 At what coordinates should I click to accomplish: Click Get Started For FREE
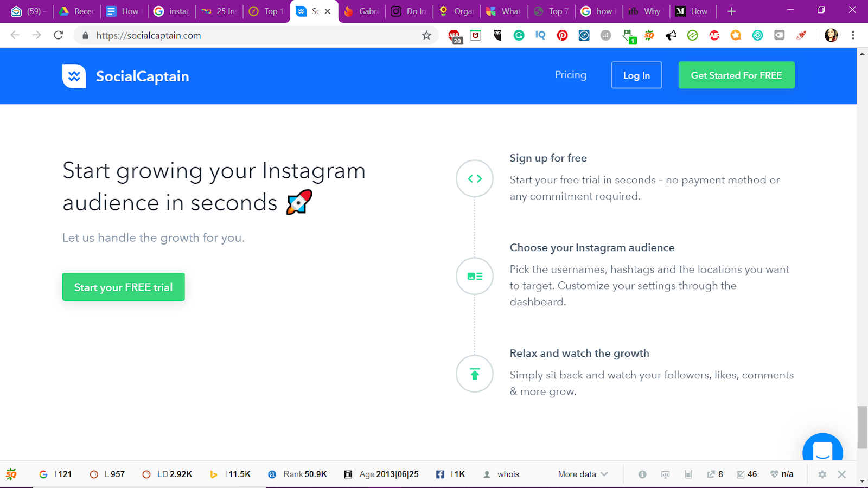(x=736, y=75)
